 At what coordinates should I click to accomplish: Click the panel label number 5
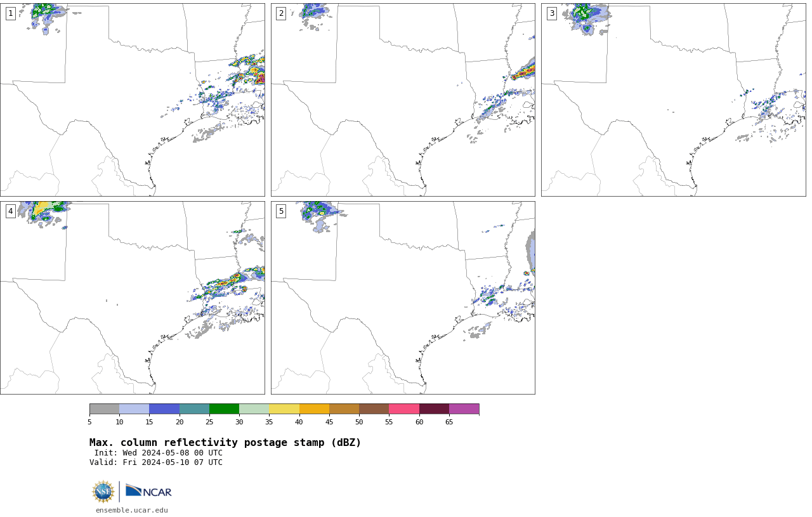(x=281, y=211)
